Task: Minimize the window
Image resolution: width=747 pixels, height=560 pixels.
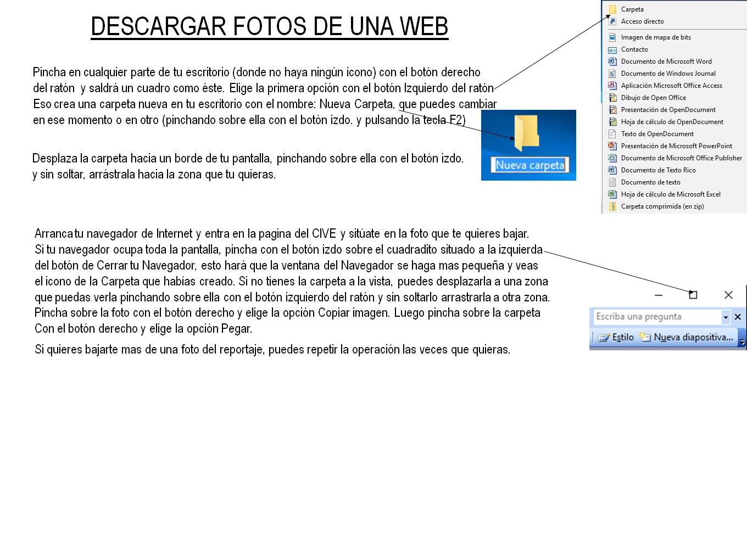Action: [659, 295]
